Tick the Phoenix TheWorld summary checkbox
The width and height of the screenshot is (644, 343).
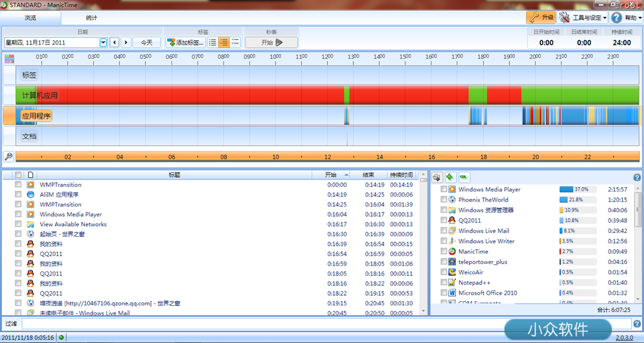[443, 199]
